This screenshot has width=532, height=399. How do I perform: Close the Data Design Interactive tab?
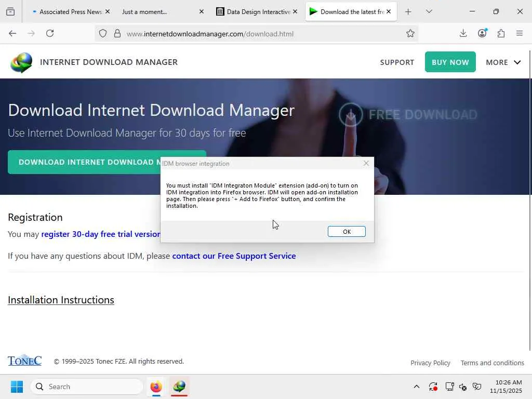pyautogui.click(x=295, y=11)
